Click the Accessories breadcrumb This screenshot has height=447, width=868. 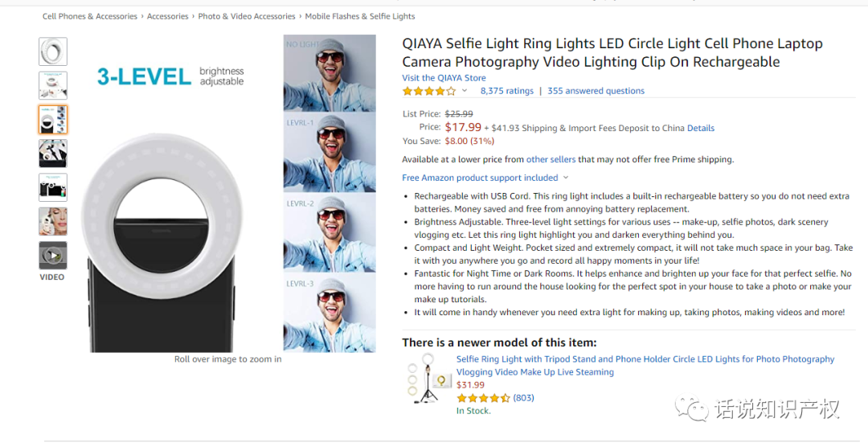click(167, 16)
